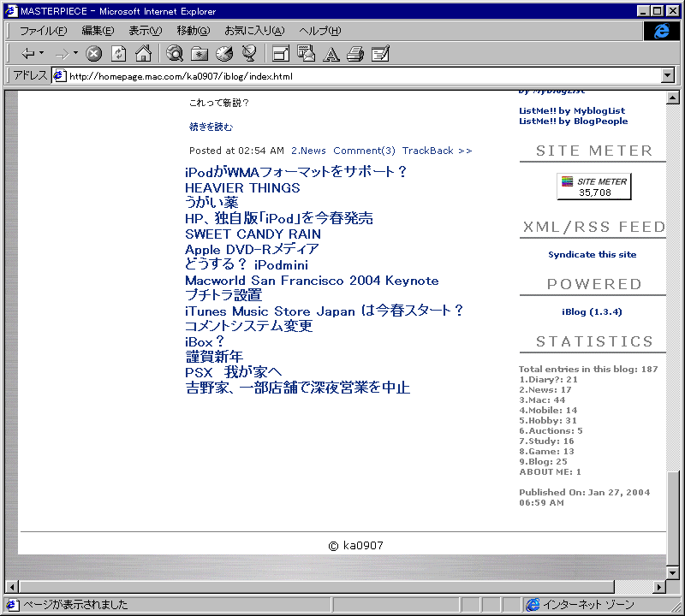Expand the Back button history dropdown arrow
685x616 pixels.
(x=41, y=53)
